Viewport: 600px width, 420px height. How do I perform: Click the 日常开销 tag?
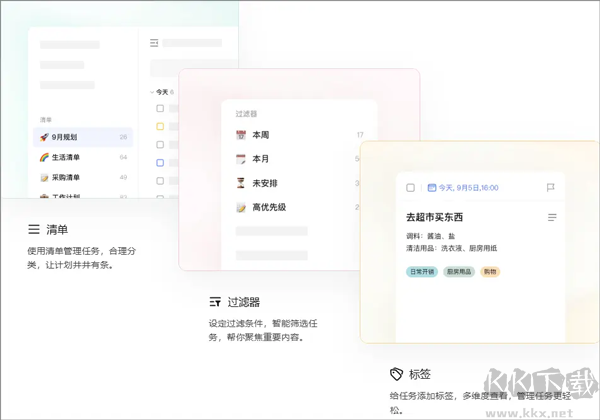[421, 271]
